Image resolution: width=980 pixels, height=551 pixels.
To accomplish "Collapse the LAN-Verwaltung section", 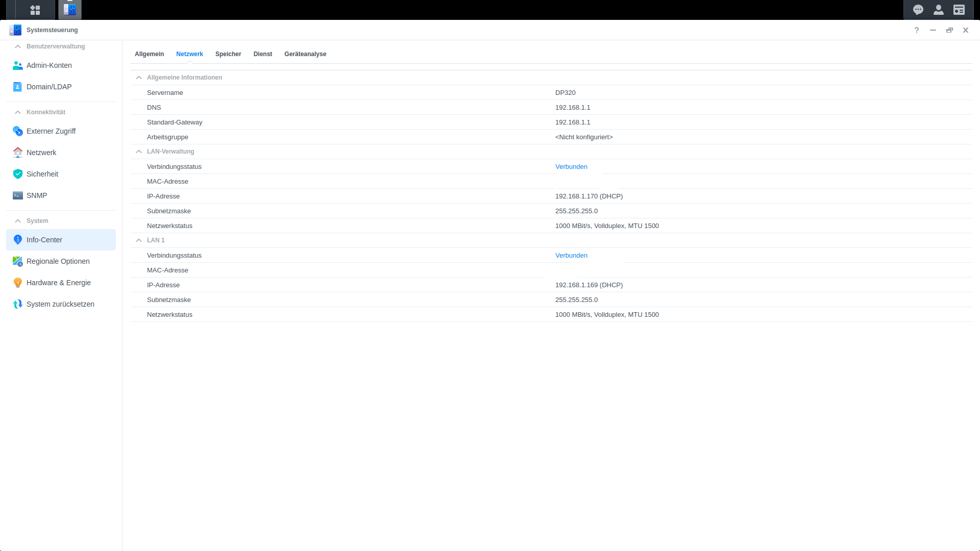I will [x=139, y=152].
